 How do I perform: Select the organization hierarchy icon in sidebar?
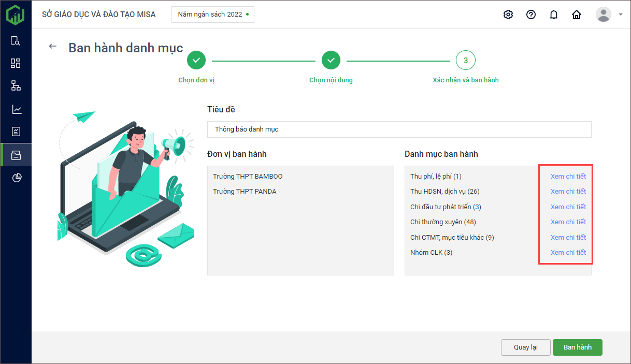(x=16, y=86)
